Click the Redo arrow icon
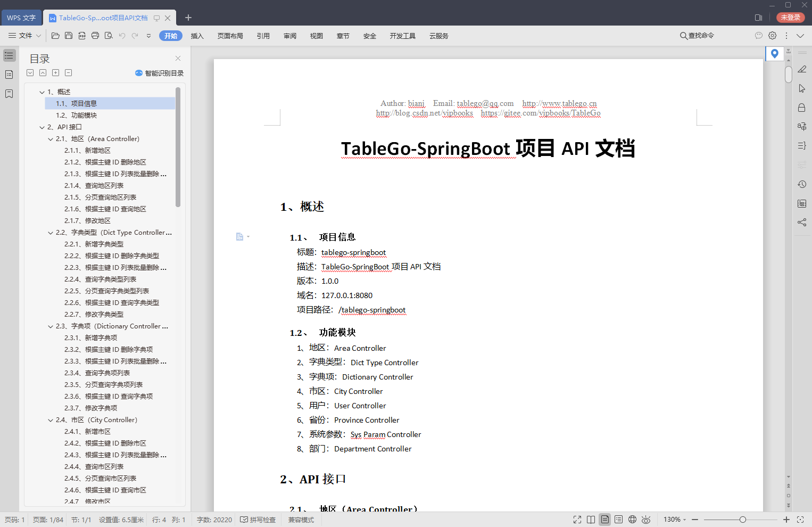Image resolution: width=812 pixels, height=527 pixels. tap(135, 36)
